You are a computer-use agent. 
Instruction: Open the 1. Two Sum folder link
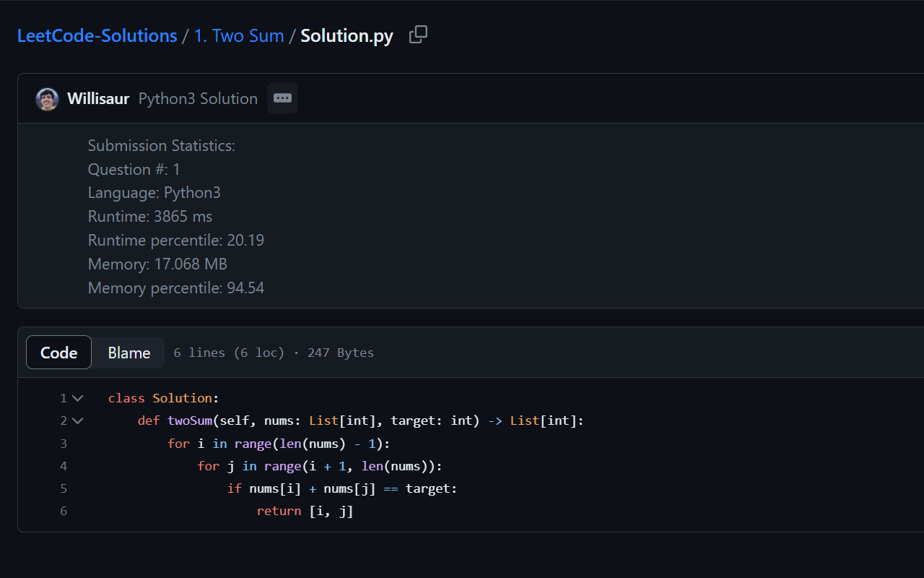[239, 35]
